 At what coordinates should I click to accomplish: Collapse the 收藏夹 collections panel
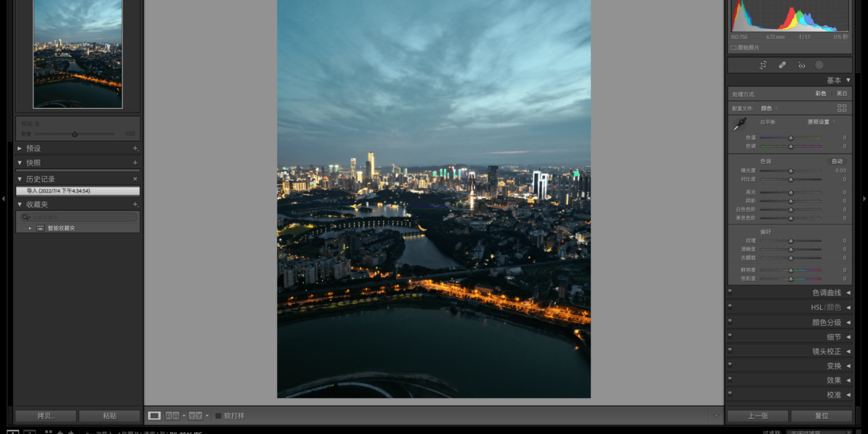point(20,204)
